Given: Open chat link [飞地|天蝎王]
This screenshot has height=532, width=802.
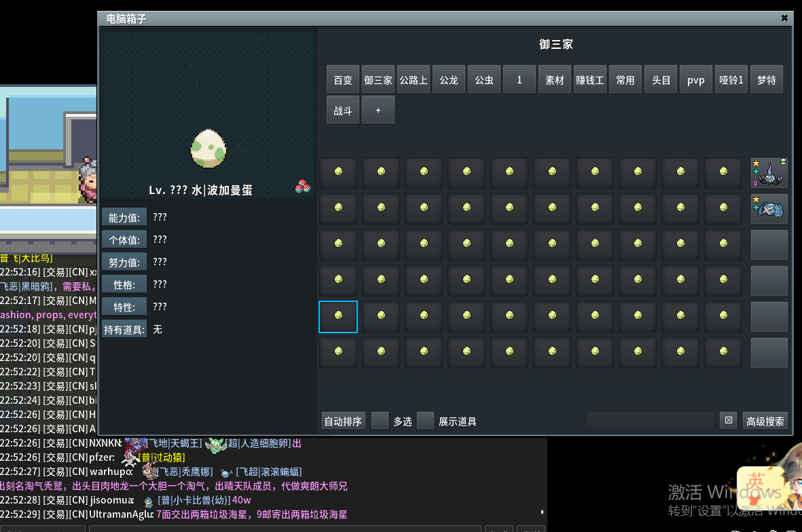Looking at the screenshot, I should pos(175,443).
